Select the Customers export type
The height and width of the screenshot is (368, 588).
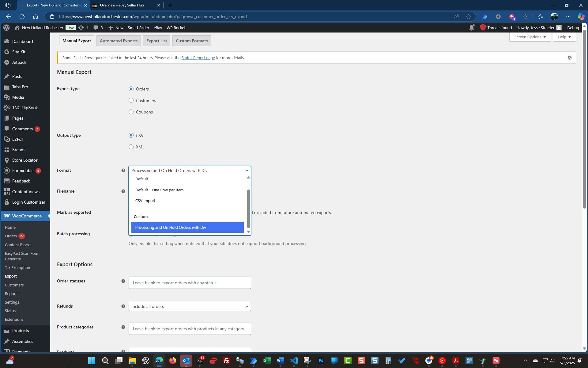coord(131,101)
